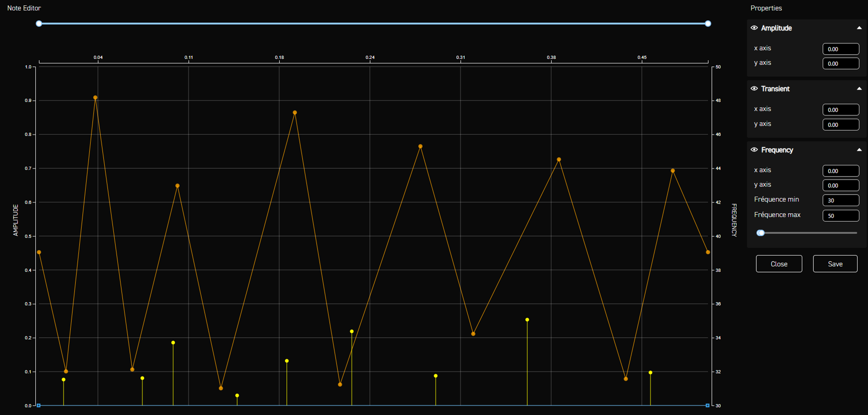Click the Fréquence min value field
The width and height of the screenshot is (868, 415).
coord(841,200)
